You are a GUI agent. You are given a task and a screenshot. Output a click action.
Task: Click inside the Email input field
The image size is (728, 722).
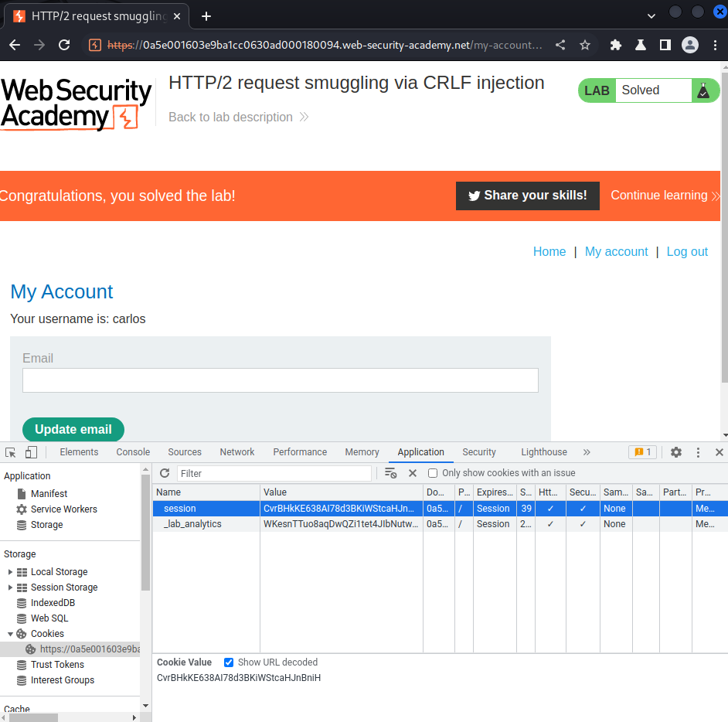point(281,380)
